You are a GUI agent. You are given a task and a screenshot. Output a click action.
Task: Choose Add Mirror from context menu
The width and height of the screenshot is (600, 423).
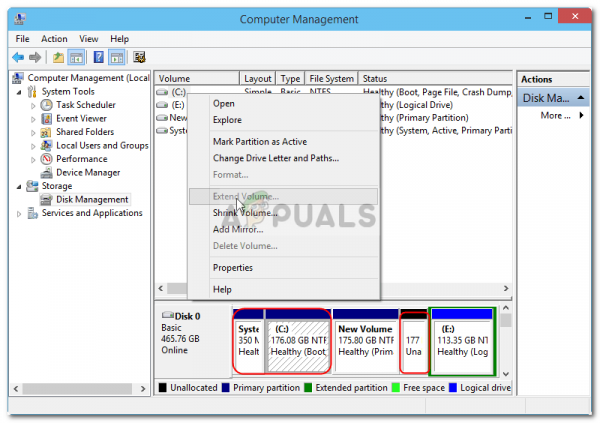(284, 229)
